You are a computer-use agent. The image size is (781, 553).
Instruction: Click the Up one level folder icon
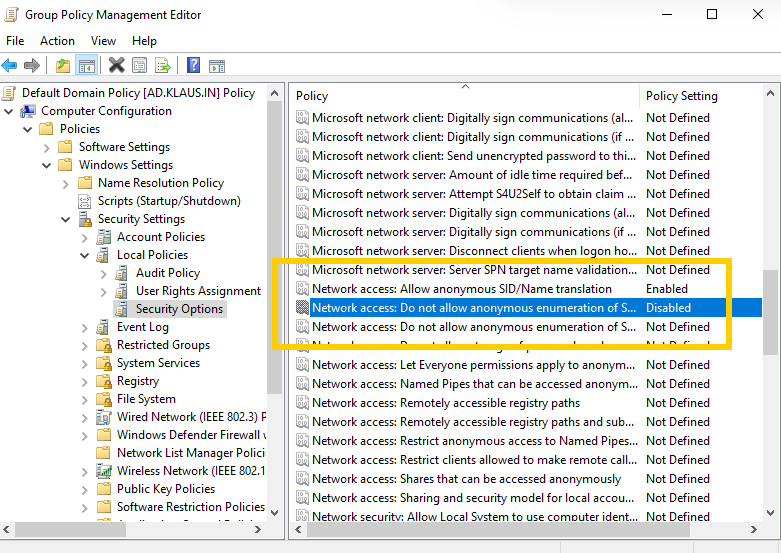pyautogui.click(x=63, y=65)
